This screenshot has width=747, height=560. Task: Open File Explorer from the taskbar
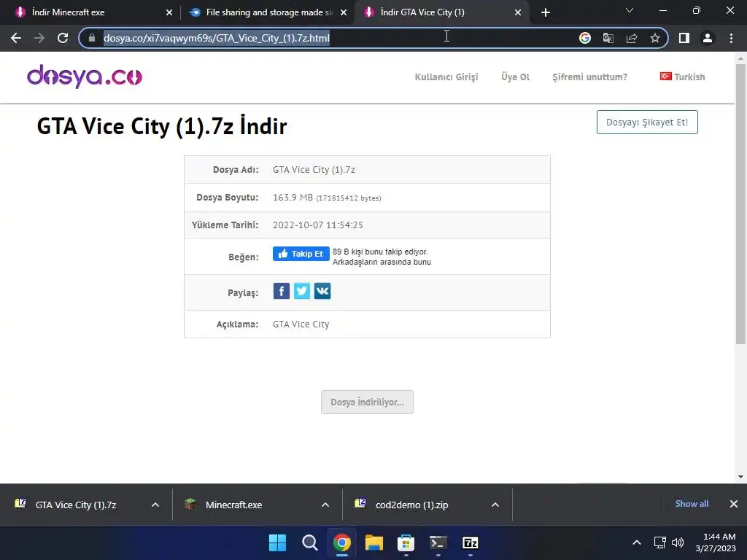[x=374, y=542]
